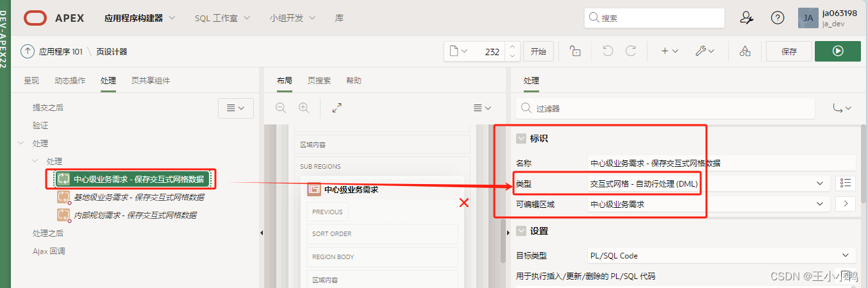The width and height of the screenshot is (868, 288).
Task: Open the processing tree hamburger menu
Action: [x=236, y=108]
